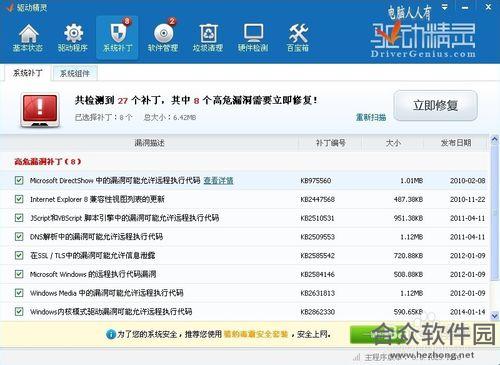500x365 pixels.
Task: Click the 508.88KB size cell
Action: [408, 274]
